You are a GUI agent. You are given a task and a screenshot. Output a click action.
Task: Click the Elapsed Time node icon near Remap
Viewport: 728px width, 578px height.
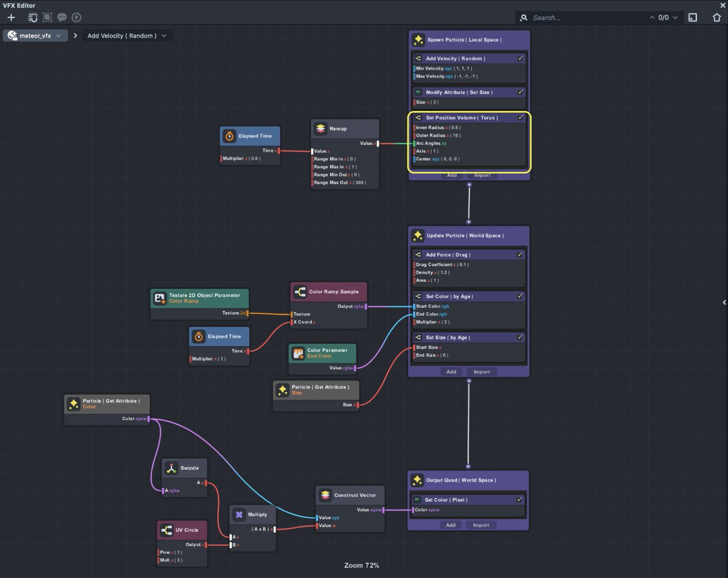tap(229, 136)
